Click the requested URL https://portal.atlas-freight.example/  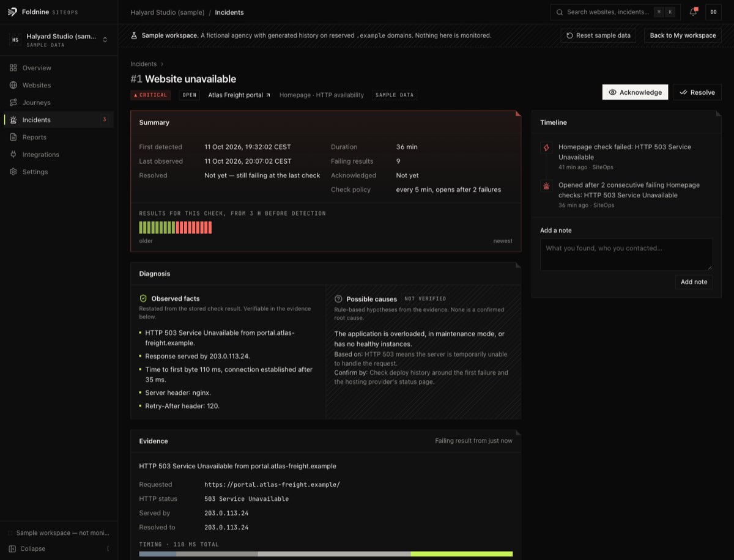[272, 485]
